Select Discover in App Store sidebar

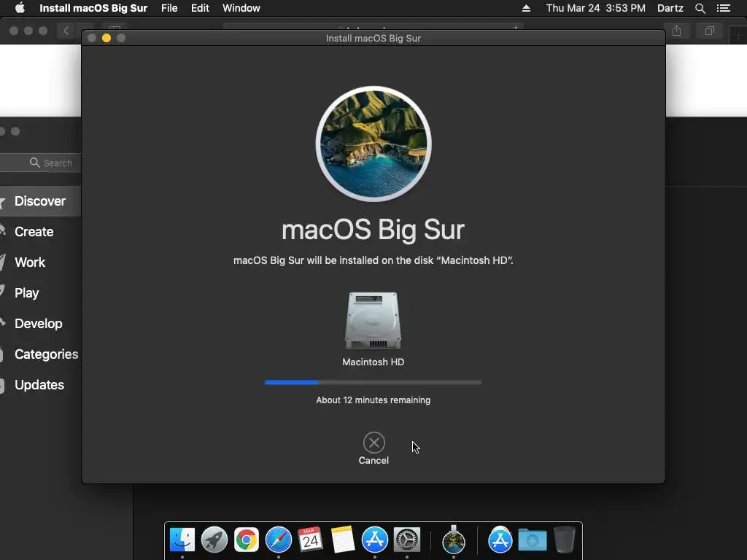click(x=40, y=201)
